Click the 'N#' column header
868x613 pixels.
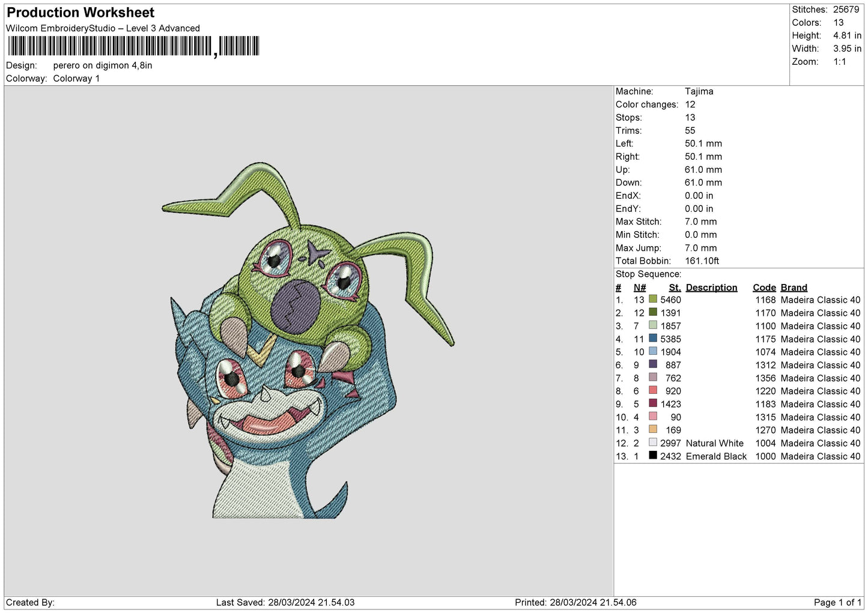click(x=640, y=288)
